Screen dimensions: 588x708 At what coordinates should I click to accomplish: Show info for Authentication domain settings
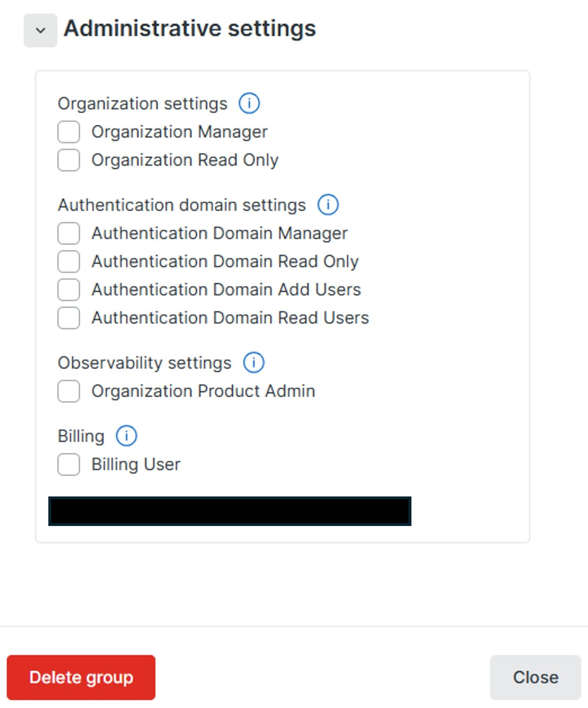point(328,205)
